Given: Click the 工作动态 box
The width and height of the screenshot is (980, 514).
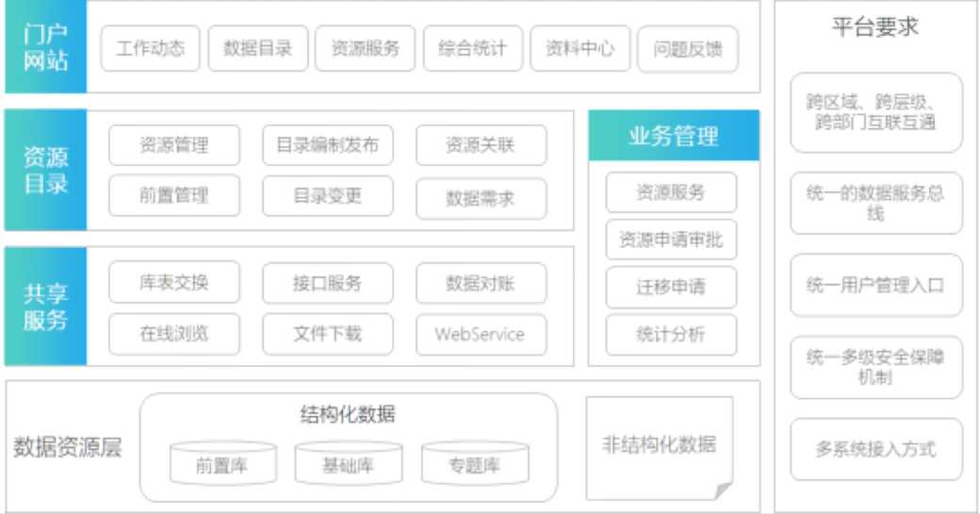Looking at the screenshot, I should (150, 48).
